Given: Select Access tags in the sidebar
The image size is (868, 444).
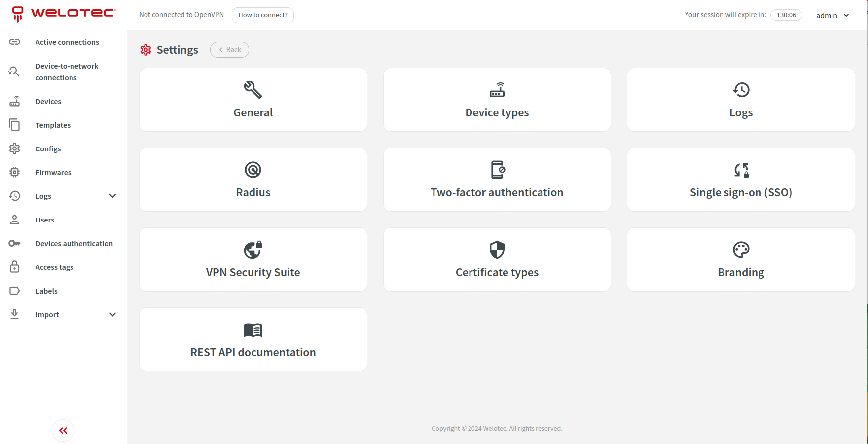Looking at the screenshot, I should [54, 267].
